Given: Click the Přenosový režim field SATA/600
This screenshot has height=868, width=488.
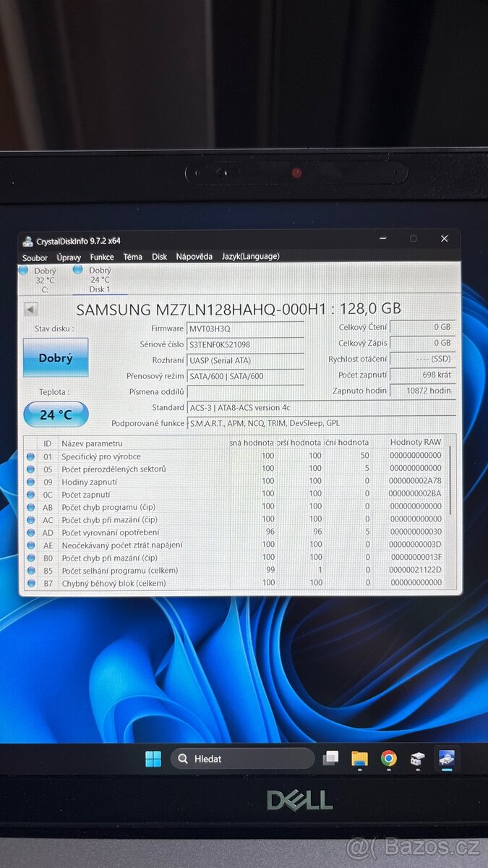Looking at the screenshot, I should point(245,376).
